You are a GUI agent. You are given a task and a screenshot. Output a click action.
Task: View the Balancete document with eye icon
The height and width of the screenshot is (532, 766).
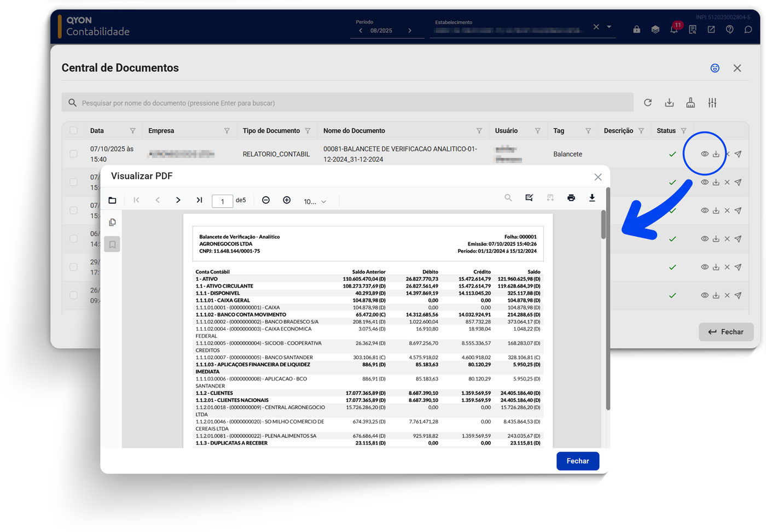tap(704, 154)
